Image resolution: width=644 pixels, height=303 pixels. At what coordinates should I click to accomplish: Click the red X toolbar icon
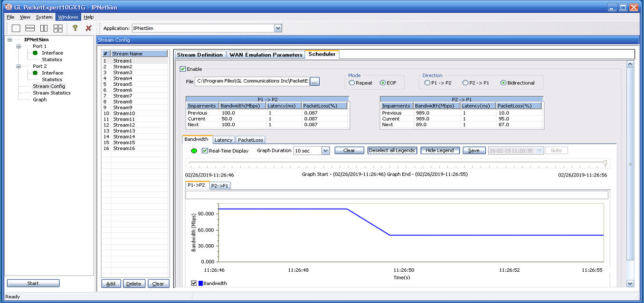pyautogui.click(x=88, y=28)
